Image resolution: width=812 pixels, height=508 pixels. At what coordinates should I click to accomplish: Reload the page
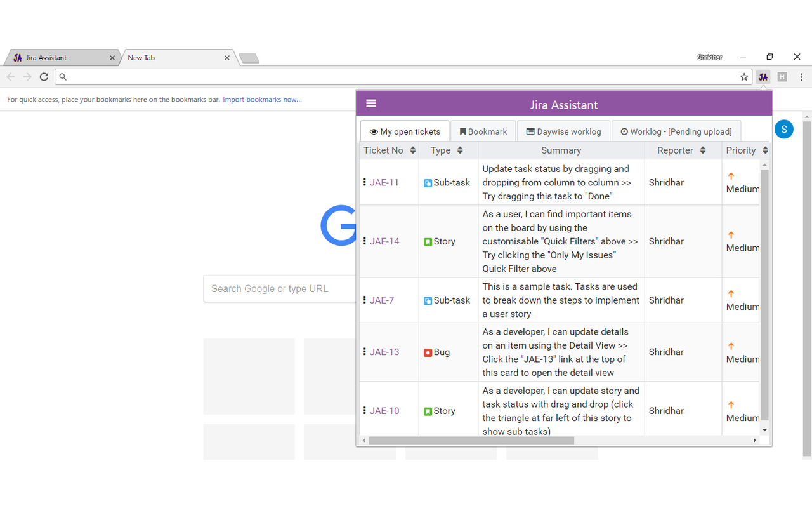[44, 77]
